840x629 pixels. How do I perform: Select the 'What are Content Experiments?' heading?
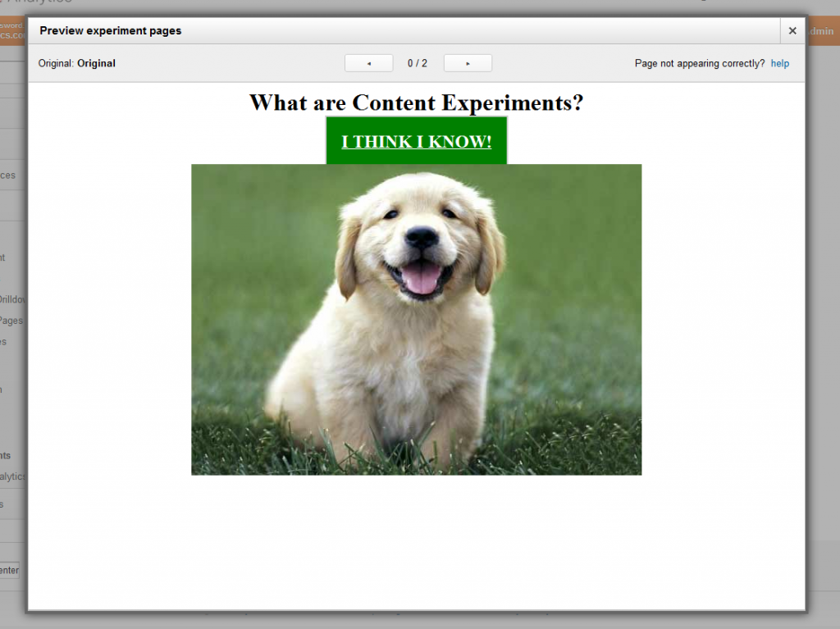pyautogui.click(x=416, y=103)
